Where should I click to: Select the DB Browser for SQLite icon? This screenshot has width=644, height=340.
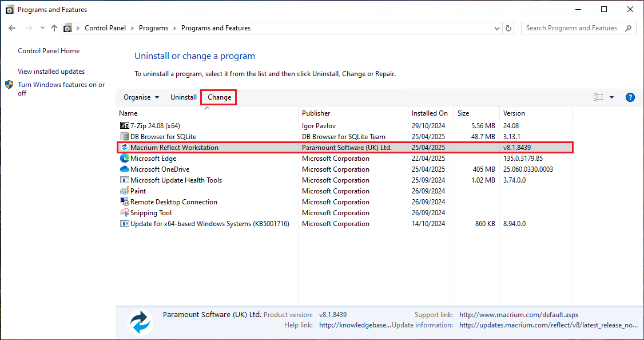pos(124,137)
